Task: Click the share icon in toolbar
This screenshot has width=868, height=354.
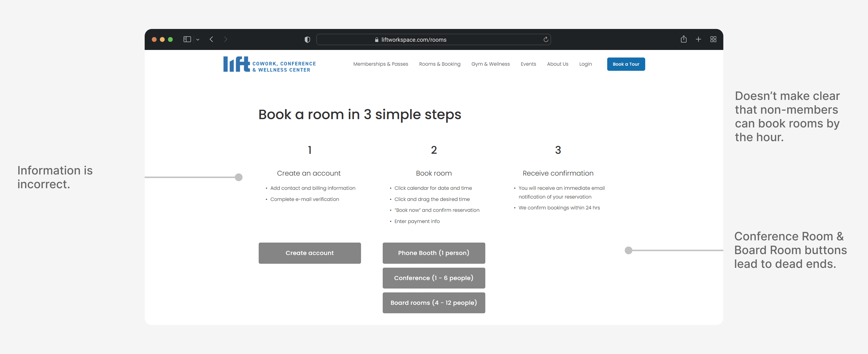Action: pyautogui.click(x=683, y=39)
